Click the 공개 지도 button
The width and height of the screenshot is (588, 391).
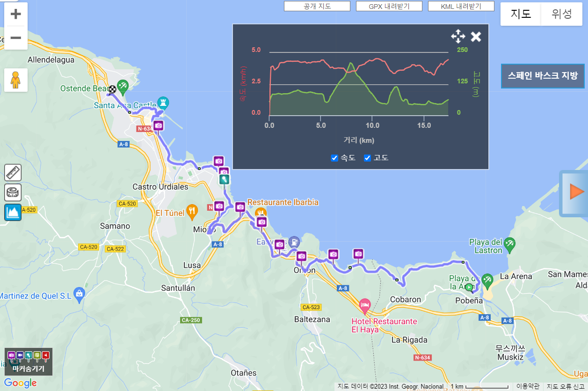coord(317,6)
